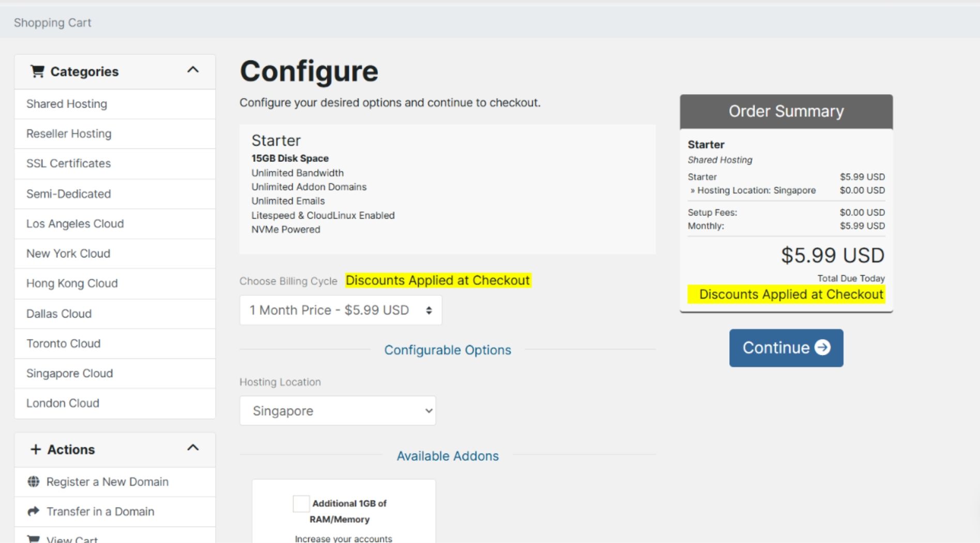This screenshot has width=980, height=543.
Task: Click the shopping cart icon beside Categories
Action: click(37, 71)
